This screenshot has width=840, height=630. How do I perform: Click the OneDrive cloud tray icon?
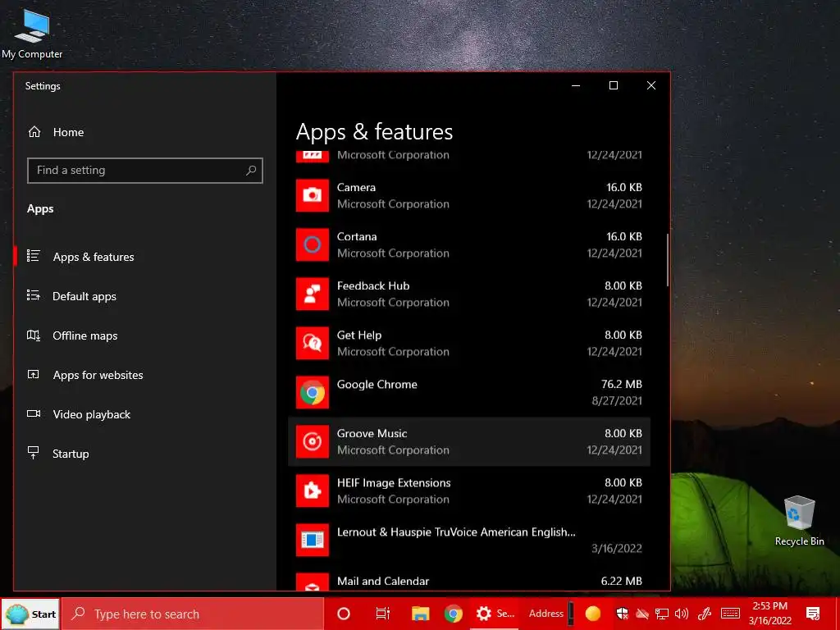click(641, 614)
